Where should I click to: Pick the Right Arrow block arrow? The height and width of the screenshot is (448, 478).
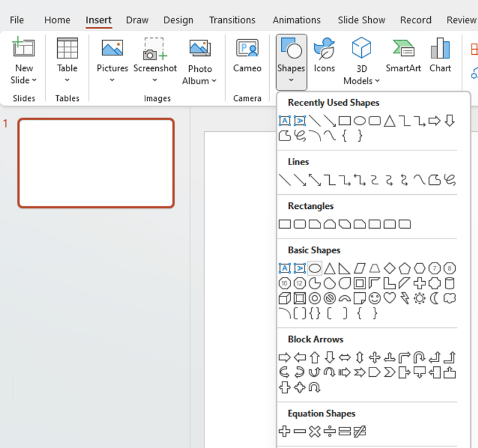(x=285, y=357)
